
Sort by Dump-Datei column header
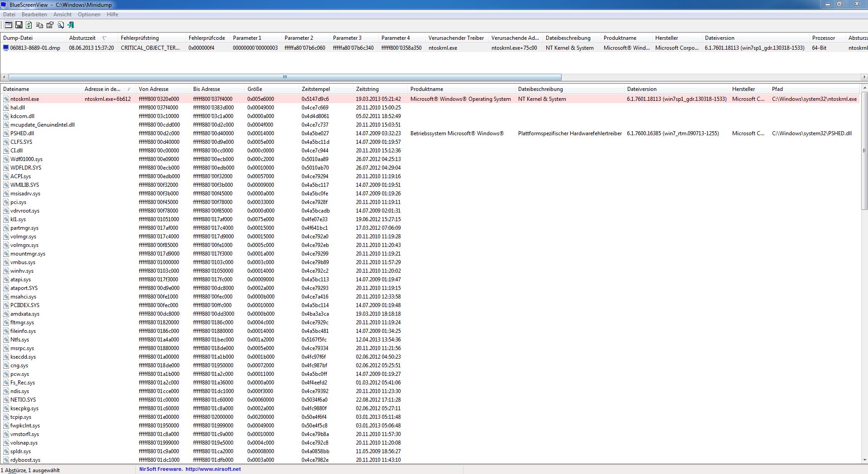coord(33,38)
